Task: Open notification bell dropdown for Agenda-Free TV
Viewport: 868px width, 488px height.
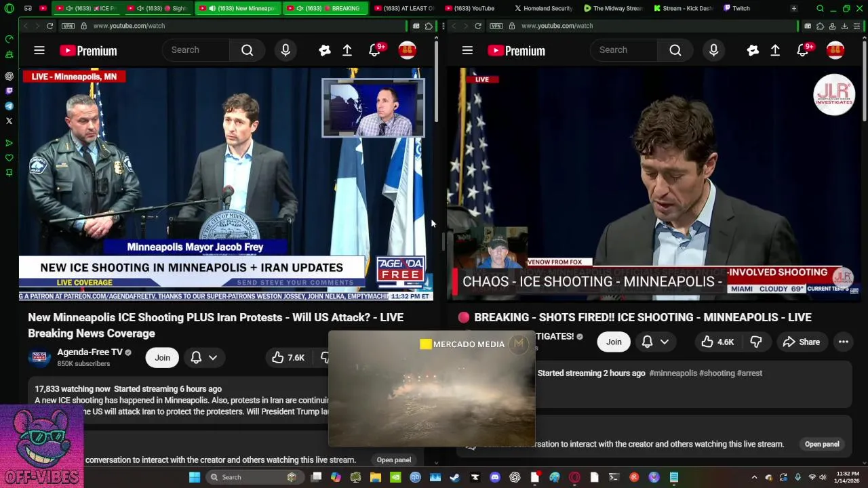Action: [x=203, y=357]
